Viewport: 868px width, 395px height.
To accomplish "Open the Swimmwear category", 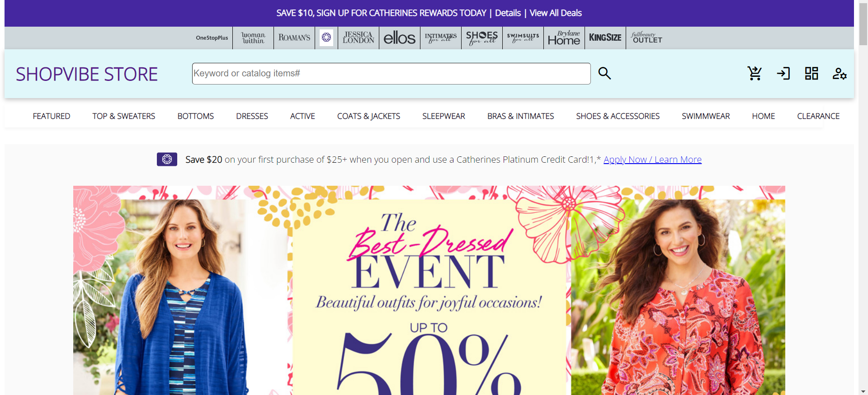I will 706,116.
